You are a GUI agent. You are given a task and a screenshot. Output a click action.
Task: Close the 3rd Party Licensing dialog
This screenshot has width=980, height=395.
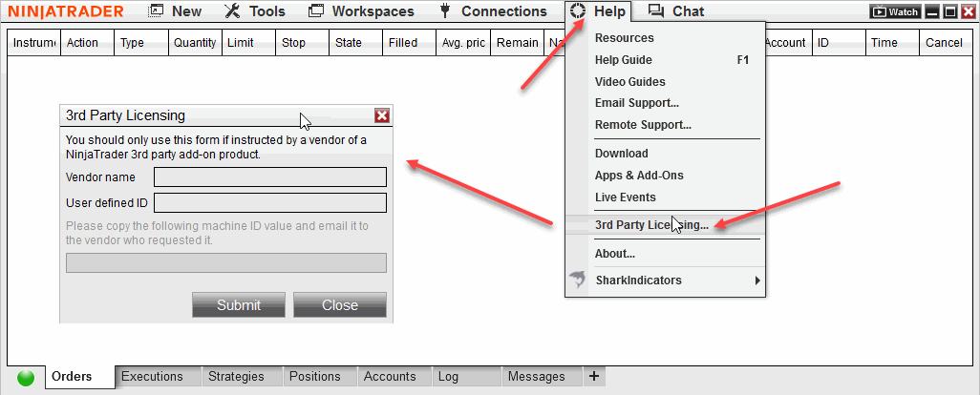pos(382,115)
